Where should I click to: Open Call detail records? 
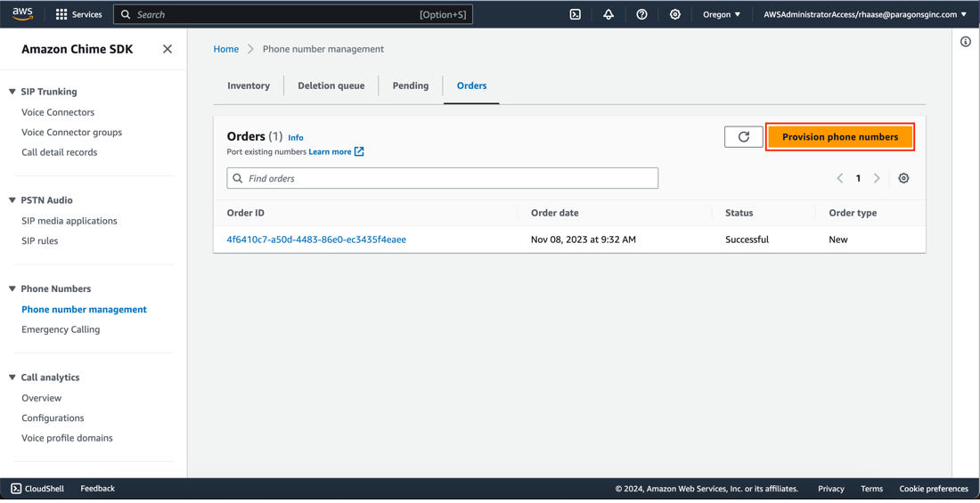point(60,152)
